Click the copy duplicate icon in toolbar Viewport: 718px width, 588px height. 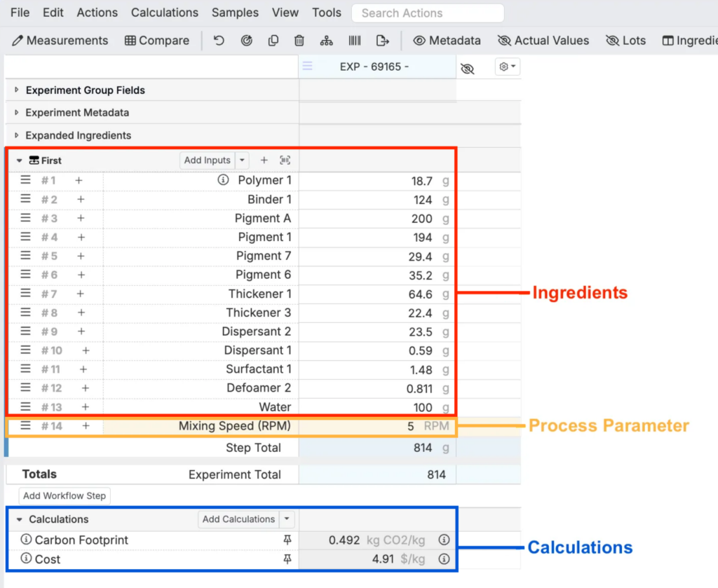[x=273, y=41]
